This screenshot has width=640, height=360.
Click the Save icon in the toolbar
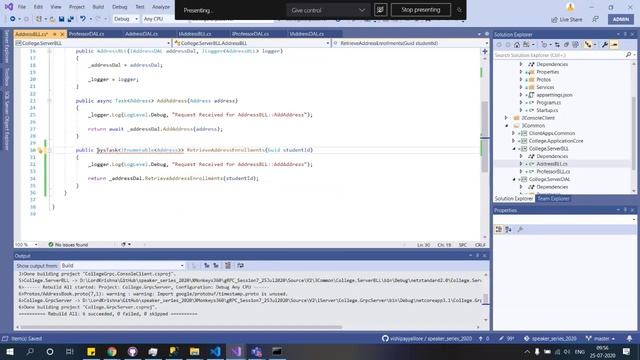61,19
